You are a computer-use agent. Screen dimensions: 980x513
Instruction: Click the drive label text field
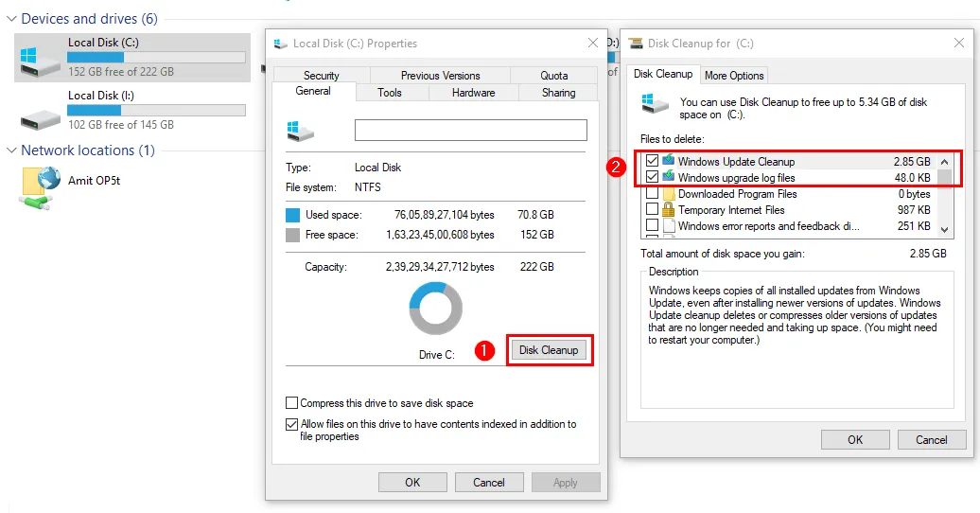click(x=471, y=130)
